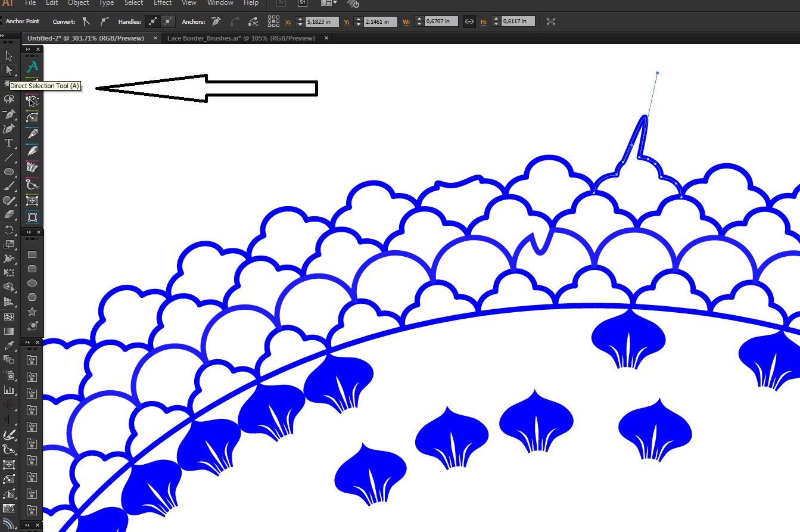Open the Effect menu

pos(163,3)
